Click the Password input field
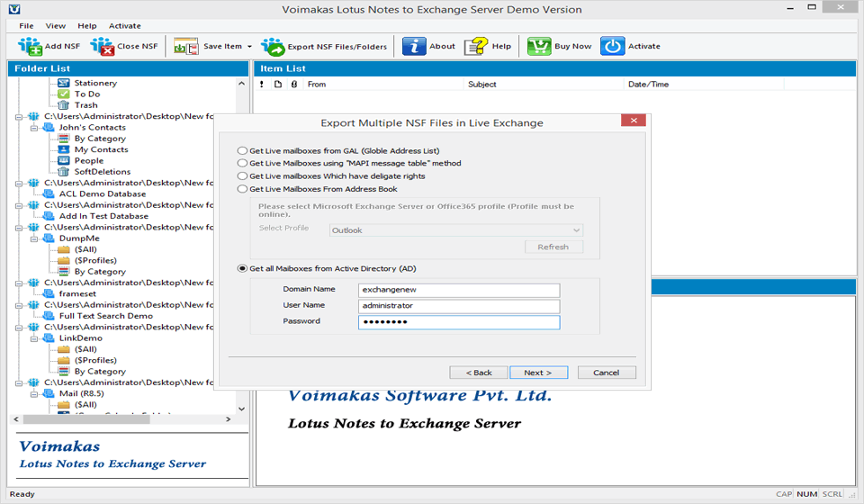The width and height of the screenshot is (864, 504). click(459, 322)
